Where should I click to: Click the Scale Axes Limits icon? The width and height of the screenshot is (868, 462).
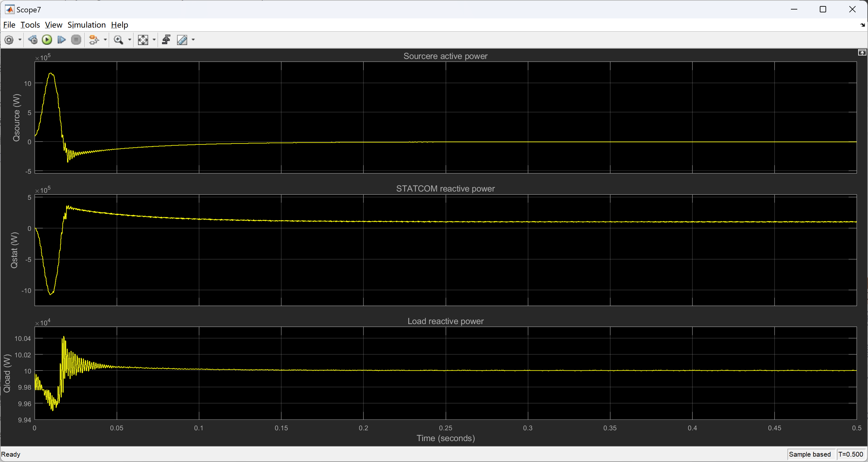pyautogui.click(x=143, y=40)
